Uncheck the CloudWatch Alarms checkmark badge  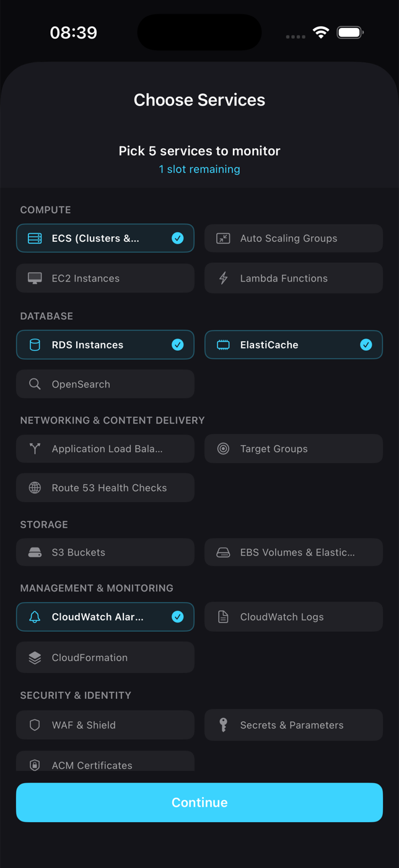(x=178, y=617)
